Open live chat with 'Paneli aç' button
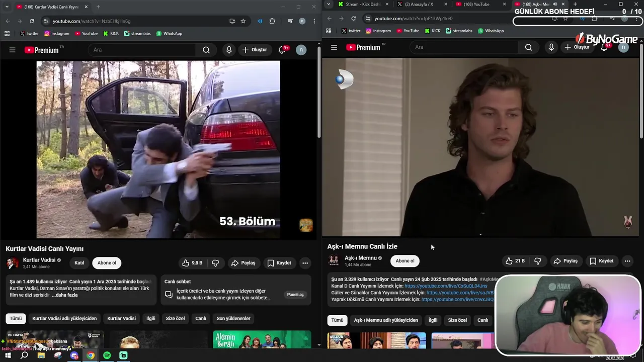The height and width of the screenshot is (362, 644). pos(295,295)
